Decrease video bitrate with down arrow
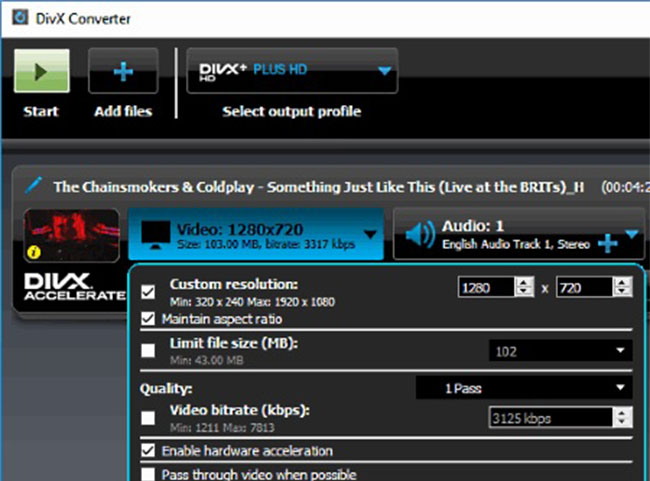The height and width of the screenshot is (481, 650). (x=623, y=423)
